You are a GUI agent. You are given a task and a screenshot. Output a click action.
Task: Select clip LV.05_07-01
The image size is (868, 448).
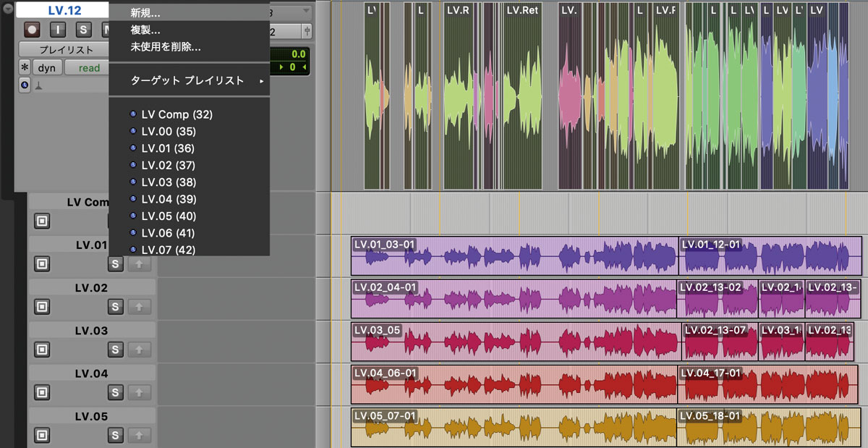(x=514, y=427)
